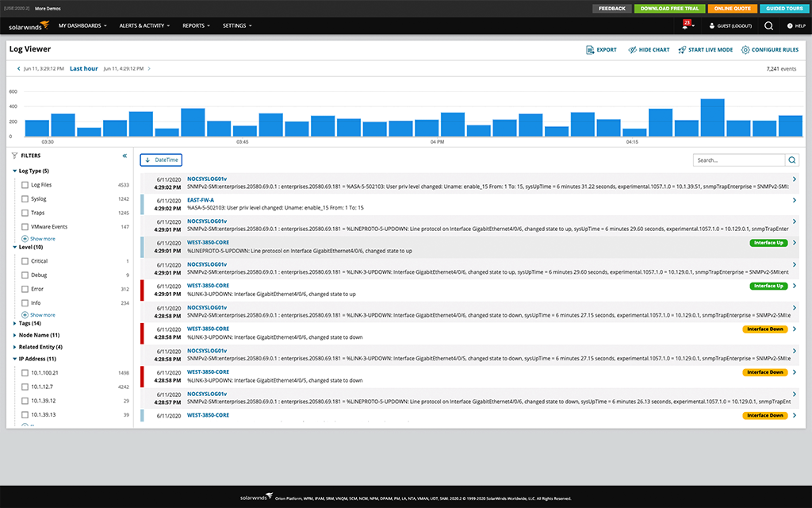The height and width of the screenshot is (508, 812).
Task: Click Interface Down tag on GigabitEthernet4/0/5 entry
Action: click(765, 372)
